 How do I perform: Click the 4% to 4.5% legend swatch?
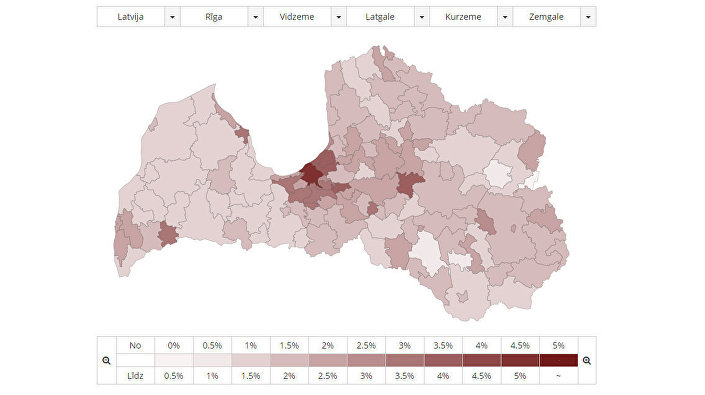482,360
